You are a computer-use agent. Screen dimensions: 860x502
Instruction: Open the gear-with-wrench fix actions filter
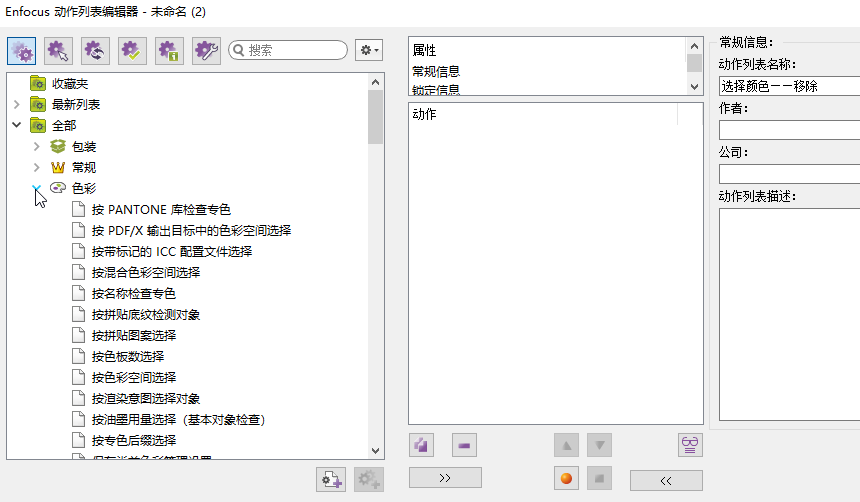pos(206,50)
